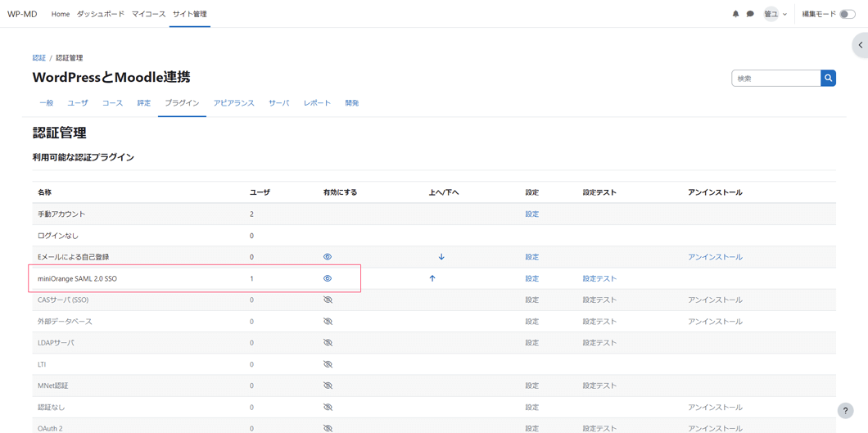Click the WP-MD site brand
Viewport: 868px width, 433px height.
coord(22,15)
